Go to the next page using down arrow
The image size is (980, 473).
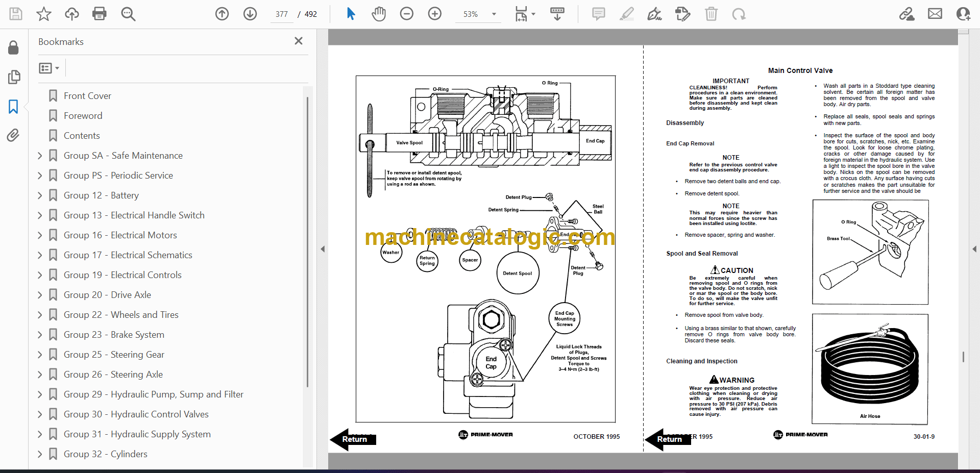coord(250,14)
